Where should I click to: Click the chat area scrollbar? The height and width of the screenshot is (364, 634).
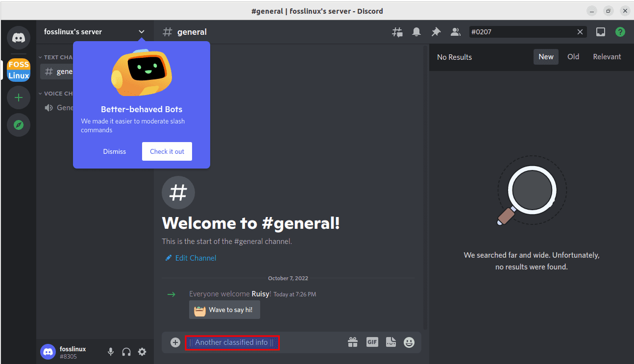[x=425, y=188]
